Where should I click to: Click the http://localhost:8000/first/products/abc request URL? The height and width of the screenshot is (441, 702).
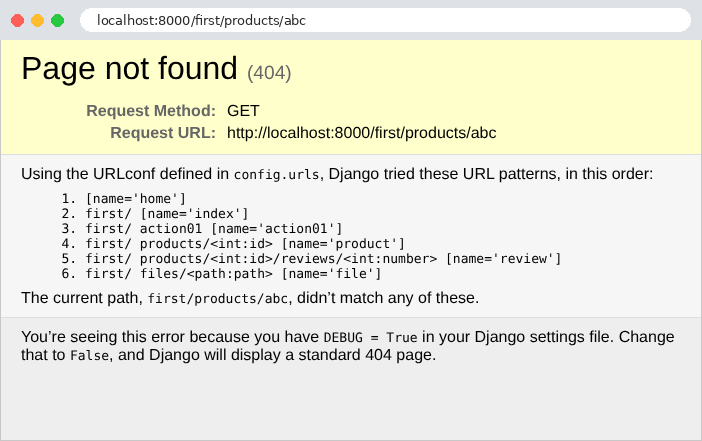[x=362, y=133]
